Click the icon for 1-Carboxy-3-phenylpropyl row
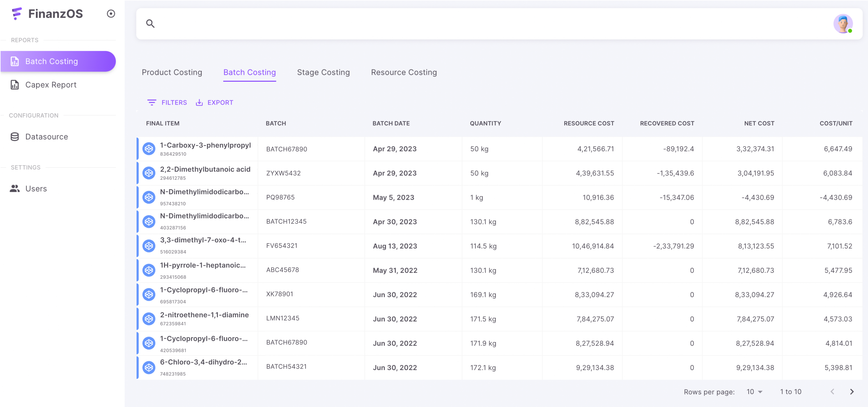This screenshot has width=868, height=407. (x=149, y=149)
